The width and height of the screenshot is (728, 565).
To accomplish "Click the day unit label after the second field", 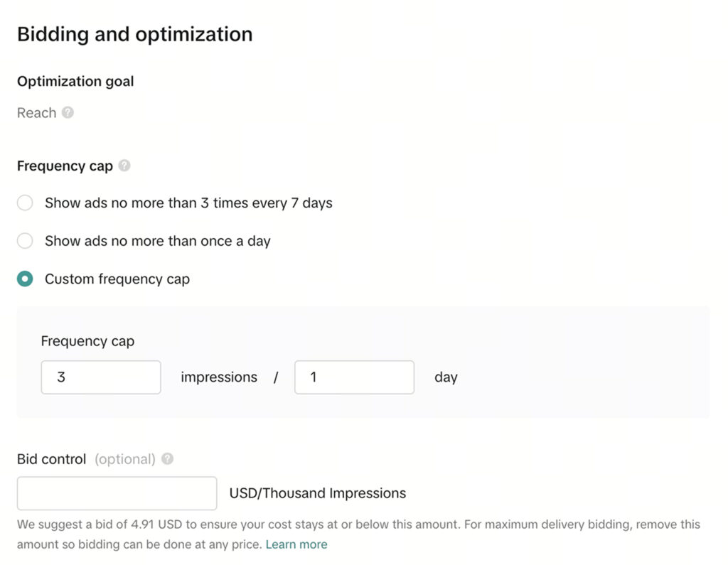I will 446,377.
